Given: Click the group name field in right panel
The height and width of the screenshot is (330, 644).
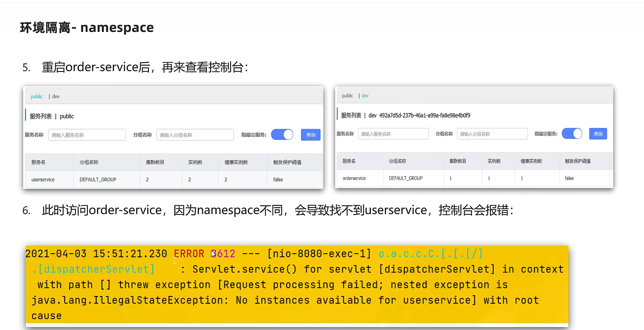Looking at the screenshot, I should (x=492, y=134).
